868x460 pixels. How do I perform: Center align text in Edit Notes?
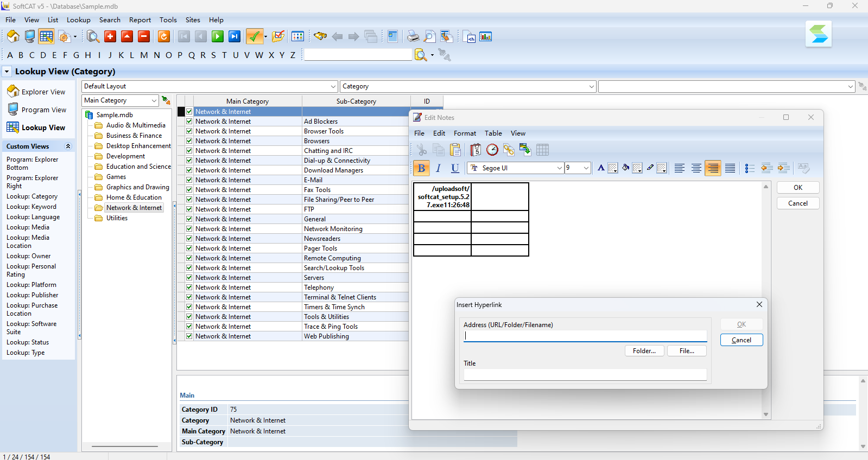696,168
